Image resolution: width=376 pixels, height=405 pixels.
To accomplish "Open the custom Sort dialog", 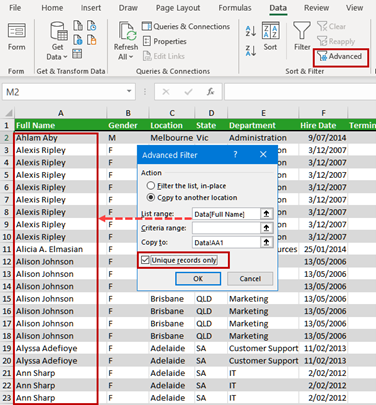I will (x=270, y=36).
